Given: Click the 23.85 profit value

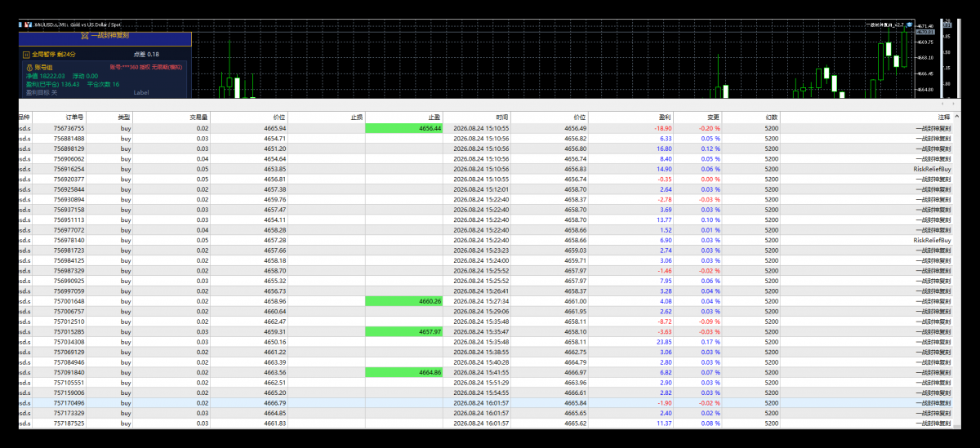Looking at the screenshot, I should click(x=664, y=342).
